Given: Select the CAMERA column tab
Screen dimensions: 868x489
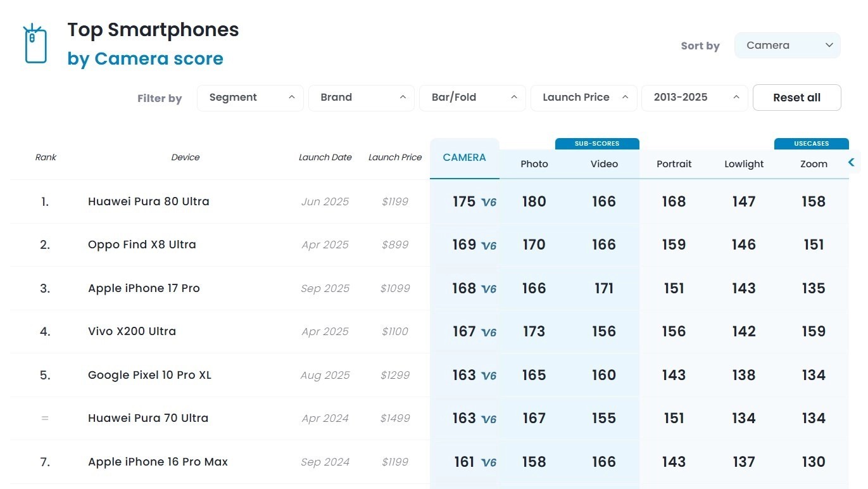Looking at the screenshot, I should [464, 158].
